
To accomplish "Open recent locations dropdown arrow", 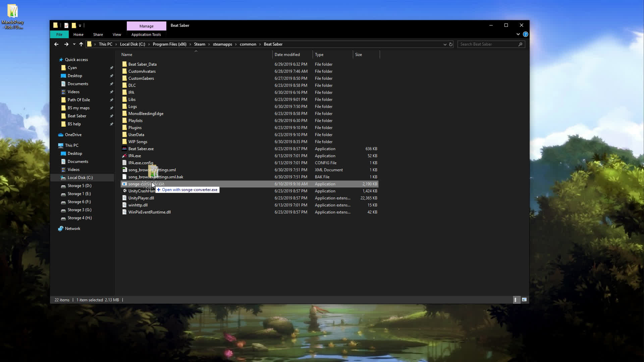I will [74, 44].
